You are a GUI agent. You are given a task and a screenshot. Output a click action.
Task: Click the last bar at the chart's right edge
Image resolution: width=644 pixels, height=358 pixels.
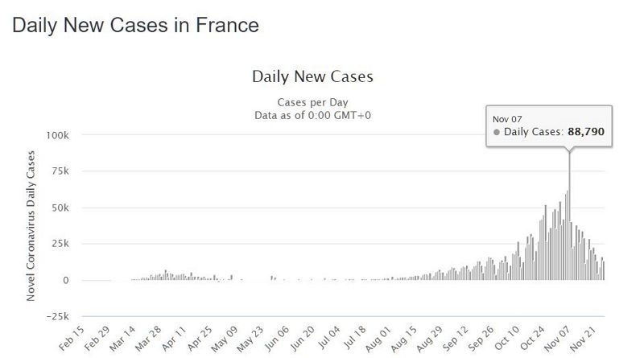604,271
